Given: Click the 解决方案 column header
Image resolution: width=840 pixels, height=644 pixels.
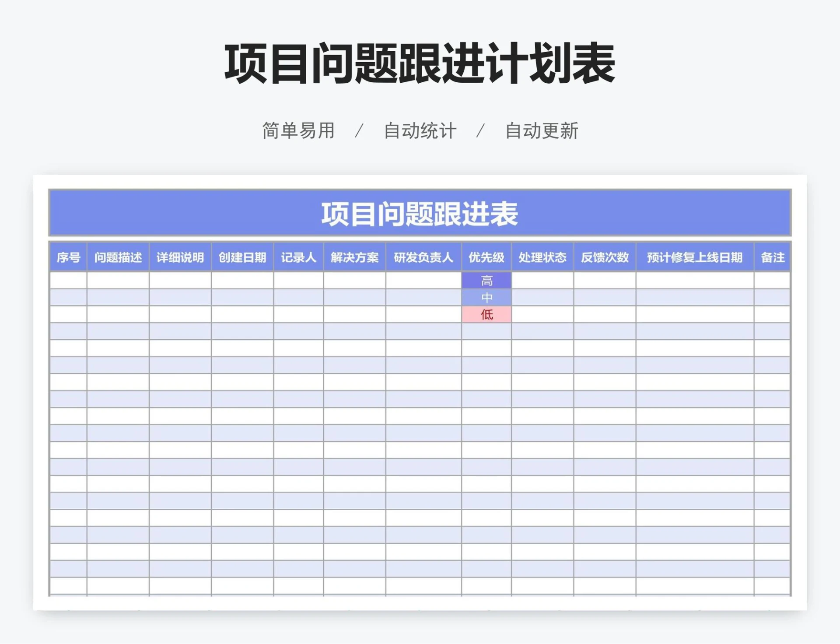Looking at the screenshot, I should tap(355, 258).
